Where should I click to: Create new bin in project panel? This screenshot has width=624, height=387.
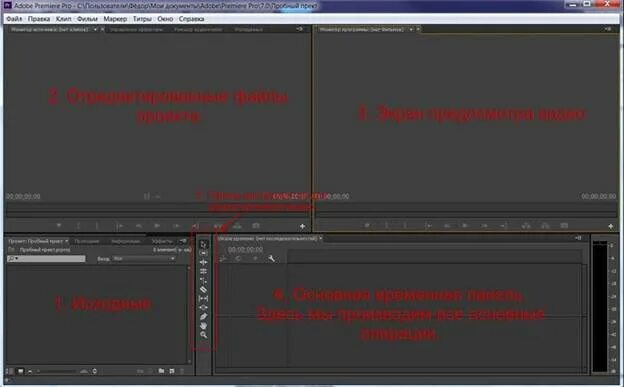coord(161,371)
